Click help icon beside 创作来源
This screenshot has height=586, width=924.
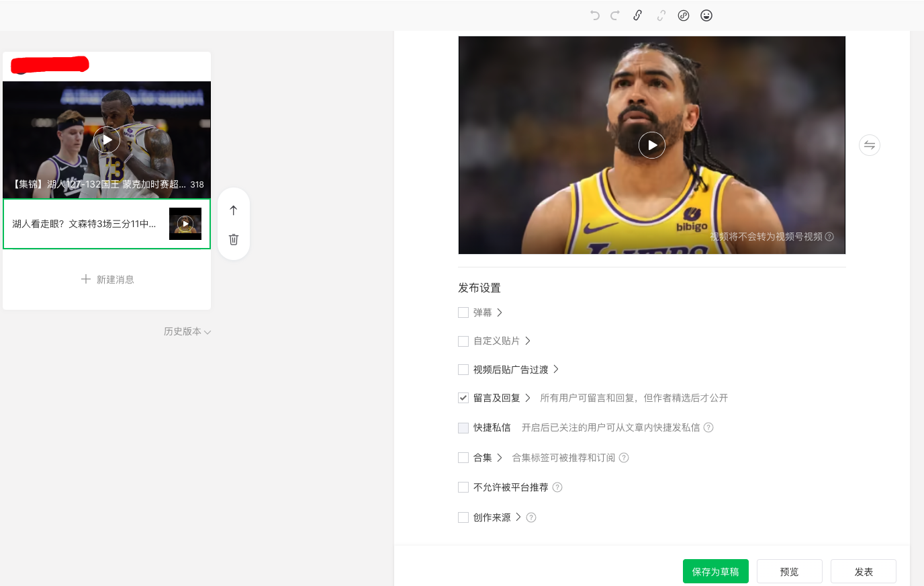point(531,517)
